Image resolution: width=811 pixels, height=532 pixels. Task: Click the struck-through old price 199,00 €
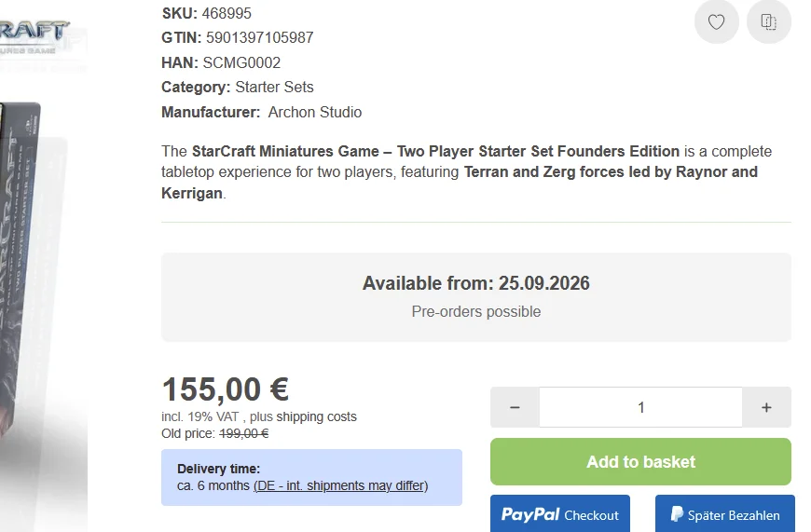[243, 433]
